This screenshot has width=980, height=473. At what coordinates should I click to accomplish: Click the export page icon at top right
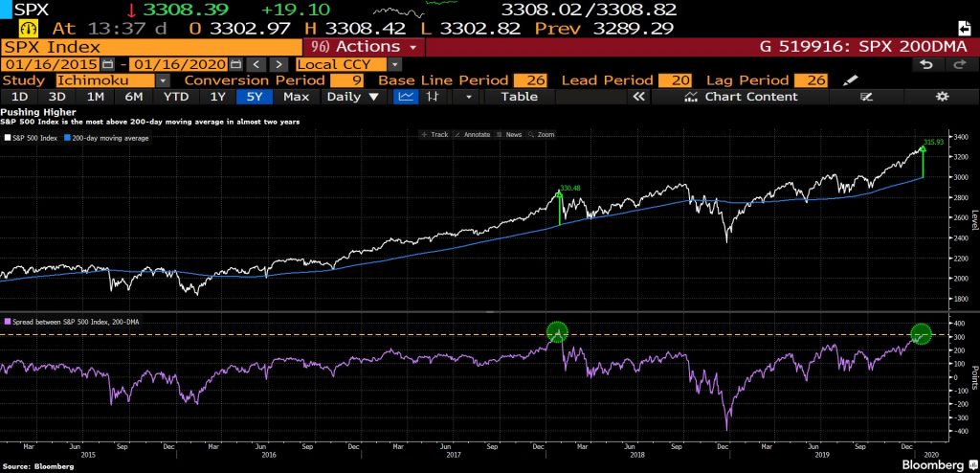[964, 29]
